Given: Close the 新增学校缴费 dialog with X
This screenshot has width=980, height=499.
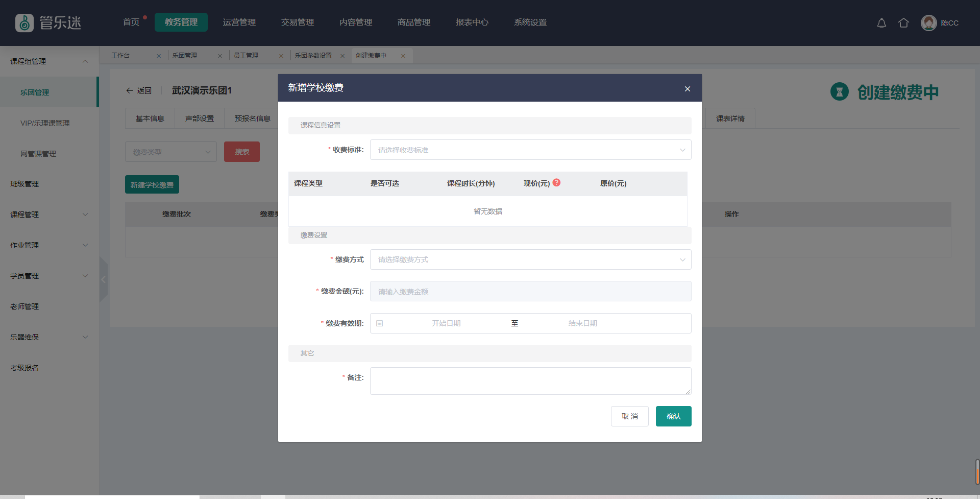Looking at the screenshot, I should click(688, 89).
